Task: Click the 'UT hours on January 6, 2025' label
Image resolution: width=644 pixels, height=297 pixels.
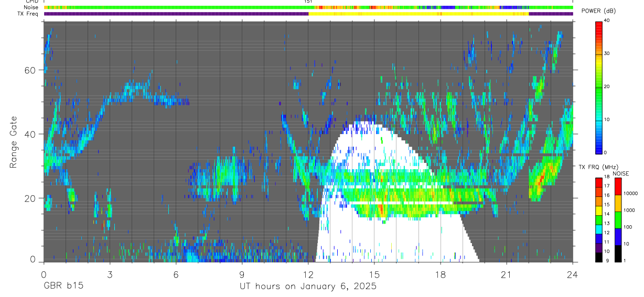Action: [x=308, y=287]
